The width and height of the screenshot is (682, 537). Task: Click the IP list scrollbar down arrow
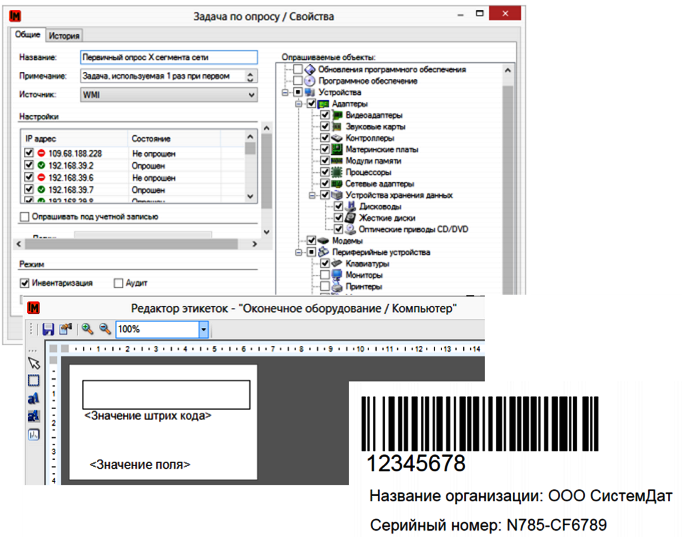[x=250, y=196]
